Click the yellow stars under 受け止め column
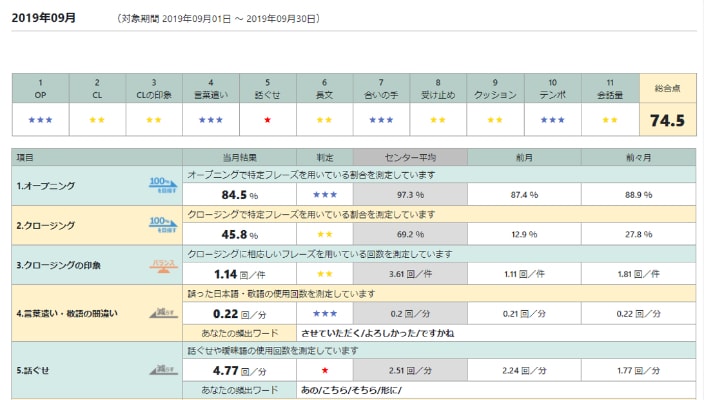The image size is (704, 400). point(438,120)
